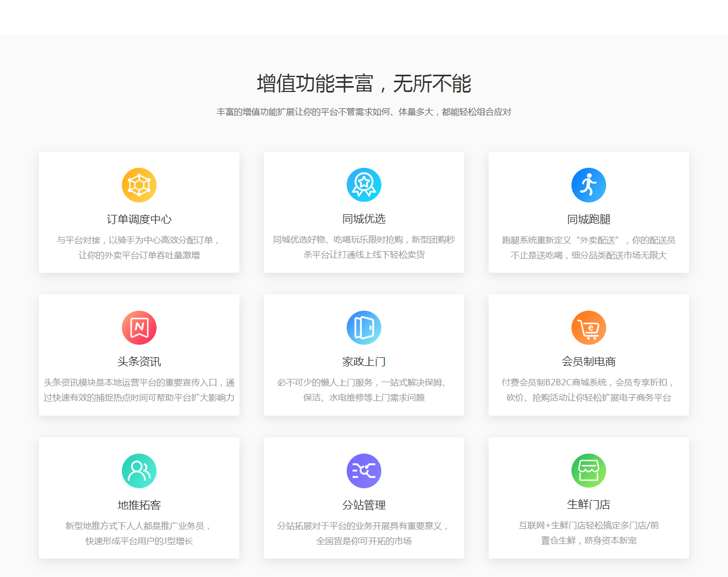
Task: Click the 同城优选 award badge icon
Action: click(364, 185)
